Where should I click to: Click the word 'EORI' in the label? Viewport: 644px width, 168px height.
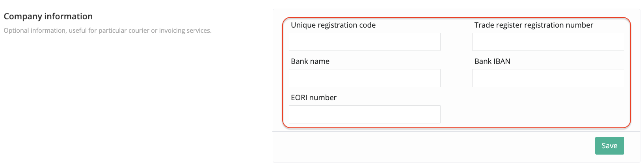coord(299,98)
